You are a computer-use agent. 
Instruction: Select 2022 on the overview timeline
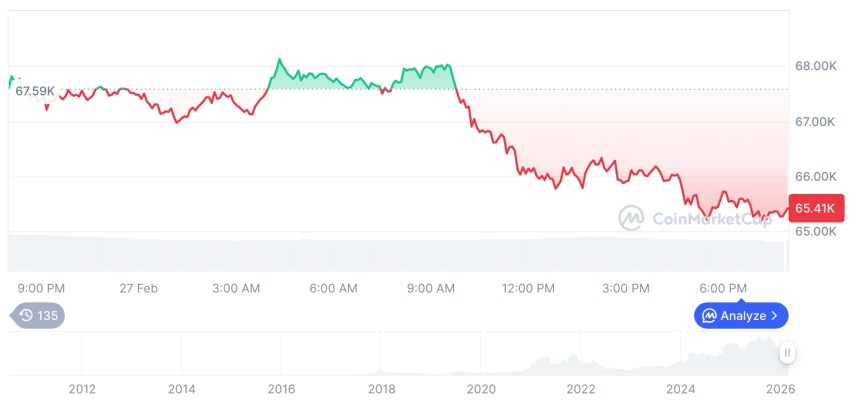click(x=581, y=389)
